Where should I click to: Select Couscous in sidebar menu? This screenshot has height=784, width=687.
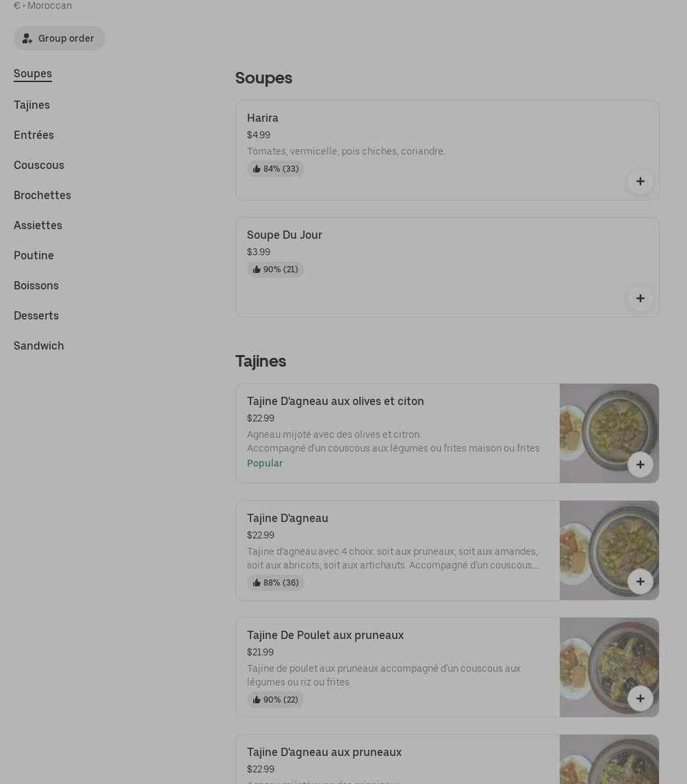39,165
